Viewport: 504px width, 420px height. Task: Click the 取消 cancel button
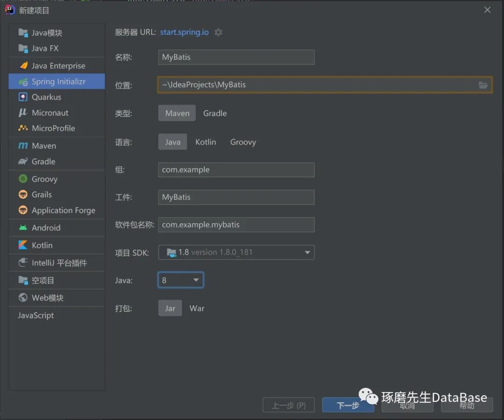tap(407, 405)
